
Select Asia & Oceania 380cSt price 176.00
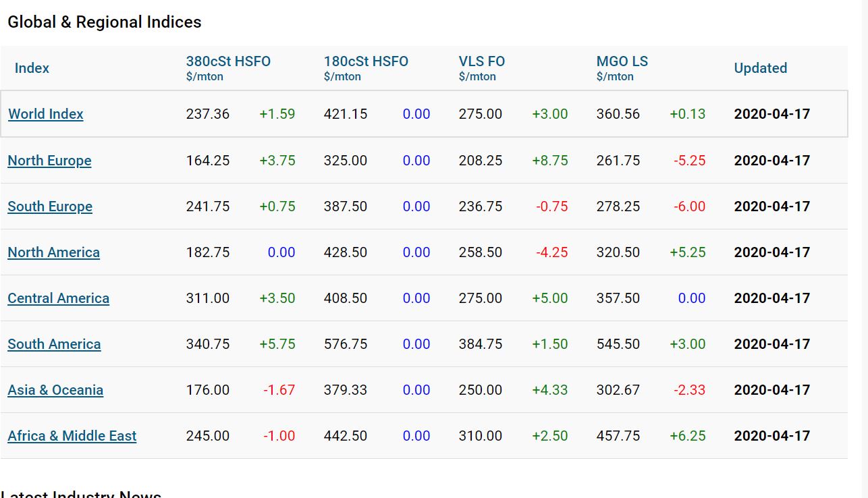(x=208, y=390)
